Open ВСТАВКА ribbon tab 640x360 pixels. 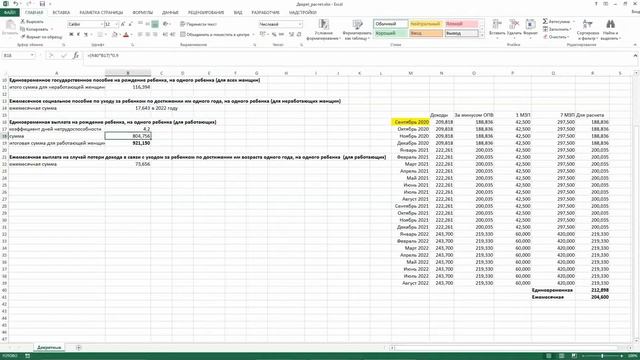pyautogui.click(x=61, y=13)
